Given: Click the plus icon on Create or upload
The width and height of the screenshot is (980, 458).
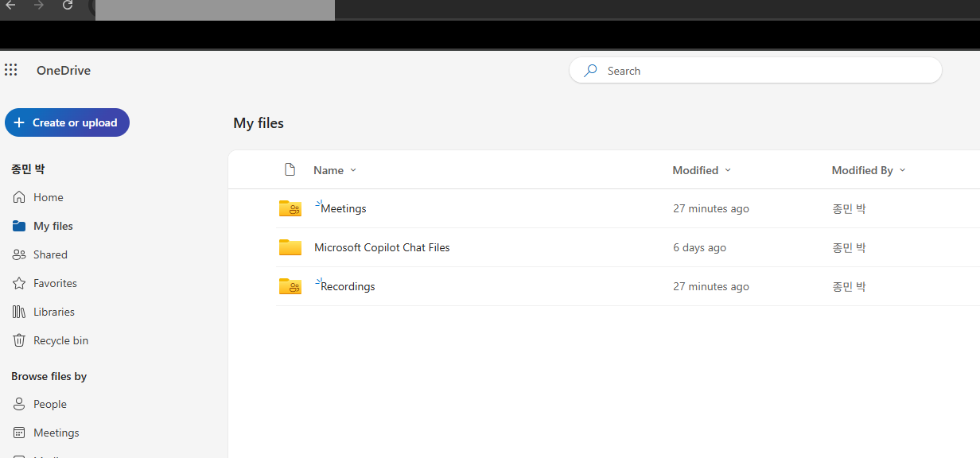Looking at the screenshot, I should pos(19,122).
